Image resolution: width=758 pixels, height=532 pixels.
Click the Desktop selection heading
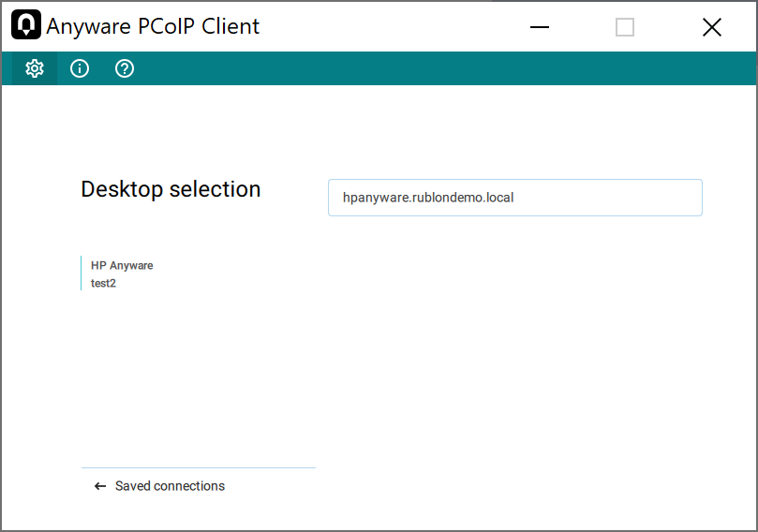click(x=171, y=189)
